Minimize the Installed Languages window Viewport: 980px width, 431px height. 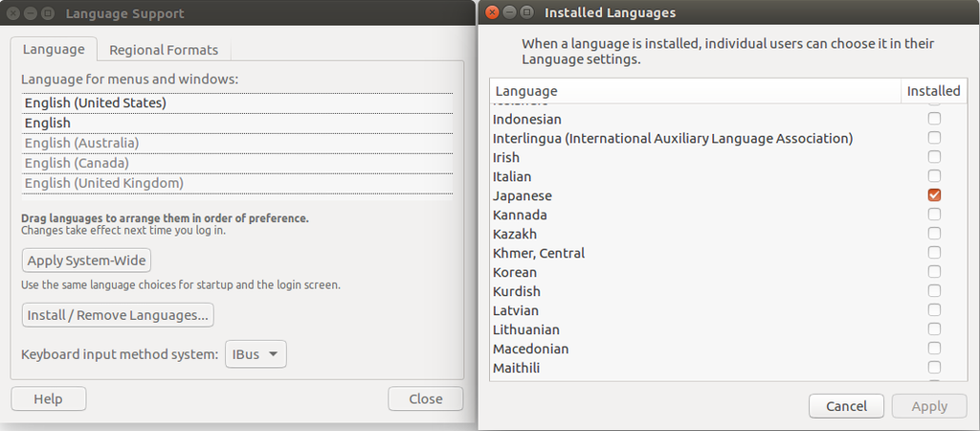tap(509, 12)
